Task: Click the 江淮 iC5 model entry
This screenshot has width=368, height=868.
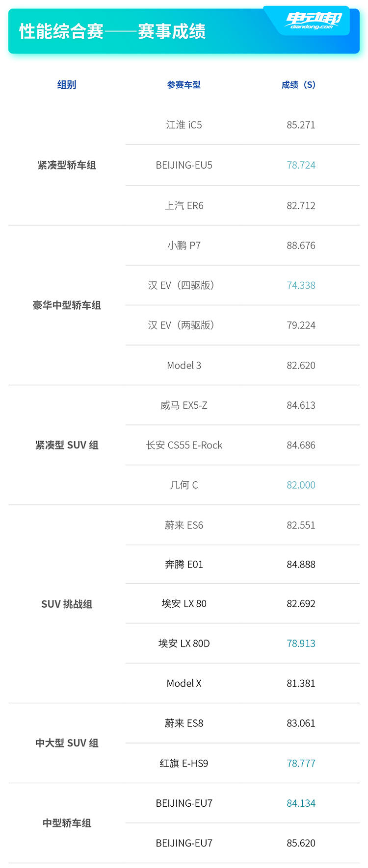Action: (x=184, y=125)
